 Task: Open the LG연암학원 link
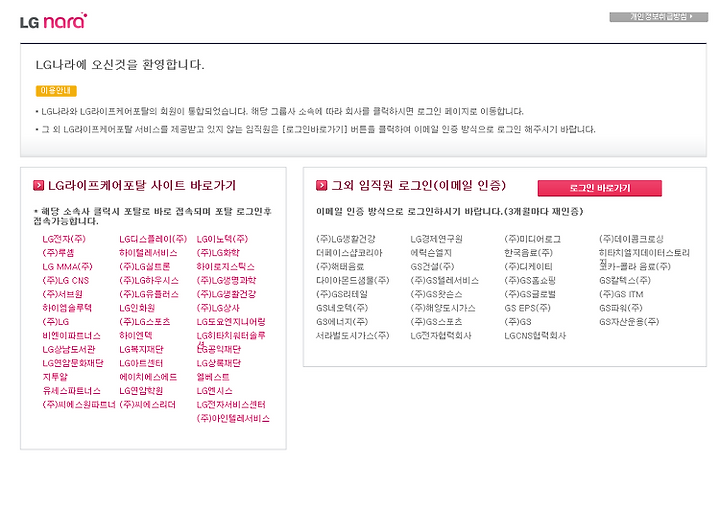pyautogui.click(x=141, y=391)
